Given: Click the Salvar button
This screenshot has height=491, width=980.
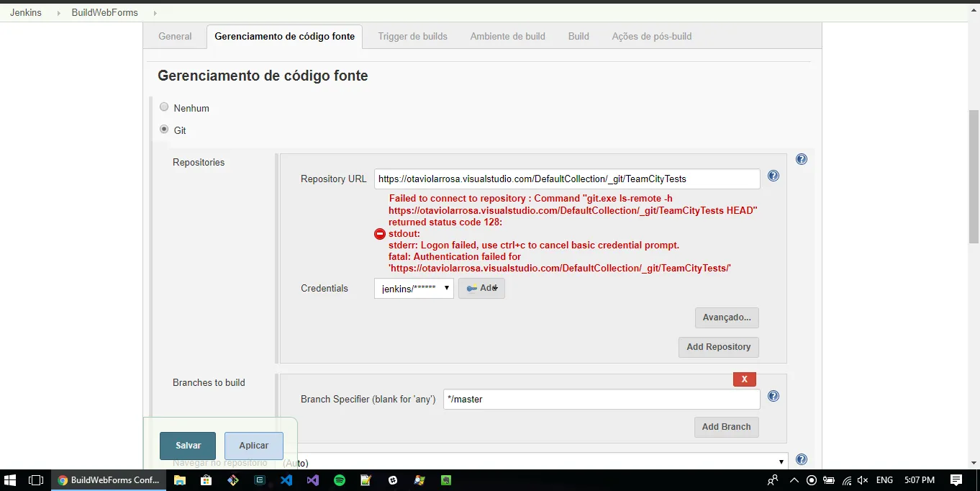Looking at the screenshot, I should click(x=188, y=446).
